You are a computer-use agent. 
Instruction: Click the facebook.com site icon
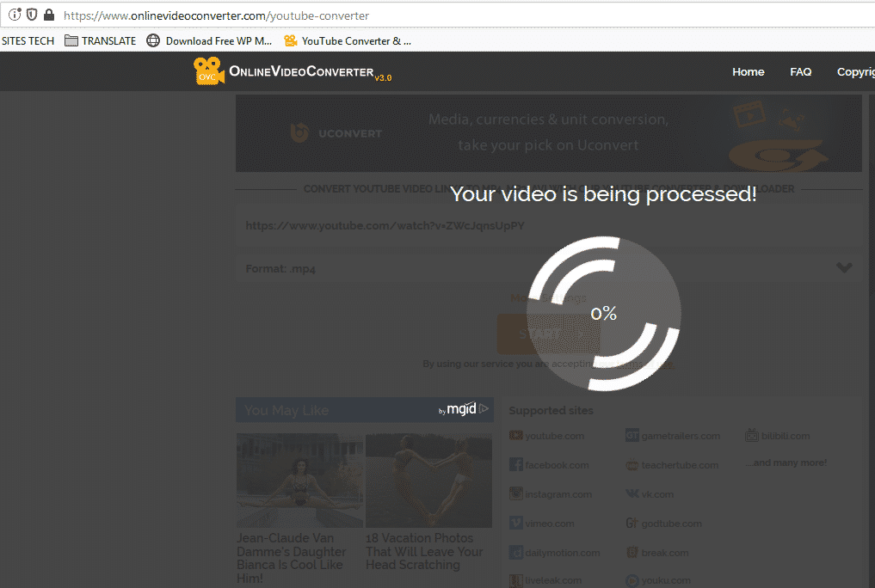(515, 464)
